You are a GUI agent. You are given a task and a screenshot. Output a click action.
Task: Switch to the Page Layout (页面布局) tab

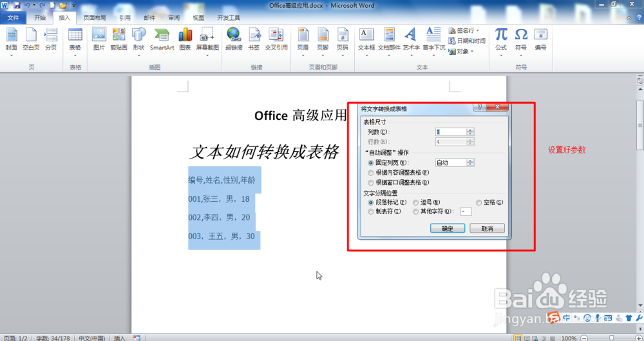point(95,17)
